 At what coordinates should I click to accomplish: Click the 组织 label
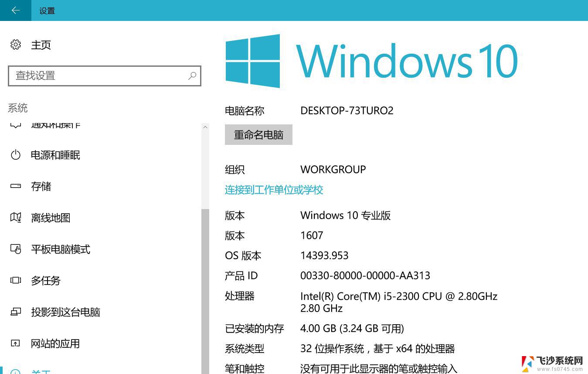[235, 169]
